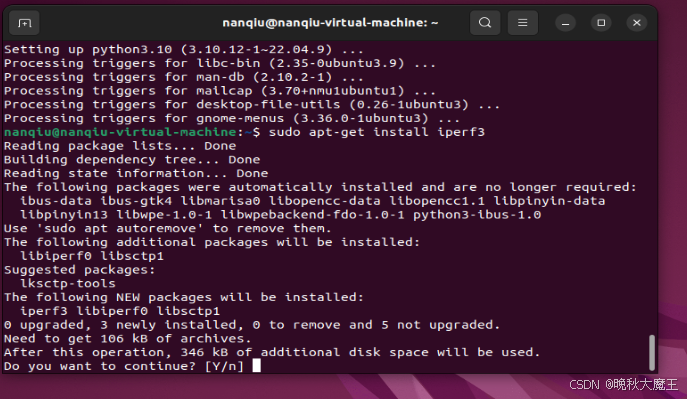Open a new terminal tab
This screenshot has height=399, width=687.
pos(25,23)
